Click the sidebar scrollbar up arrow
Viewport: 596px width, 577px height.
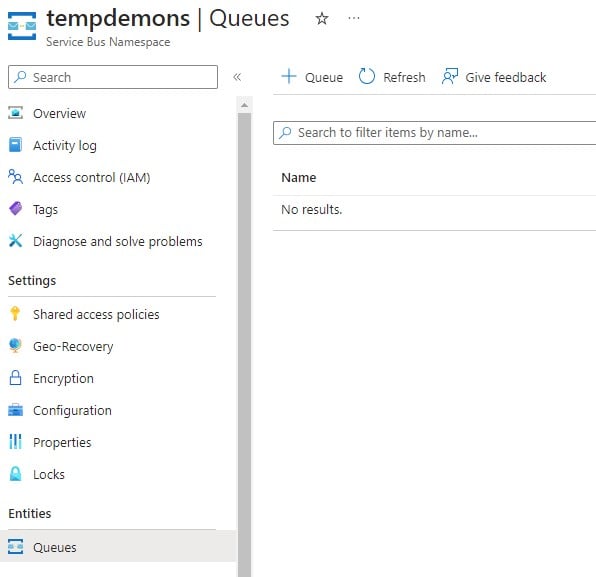click(x=244, y=105)
